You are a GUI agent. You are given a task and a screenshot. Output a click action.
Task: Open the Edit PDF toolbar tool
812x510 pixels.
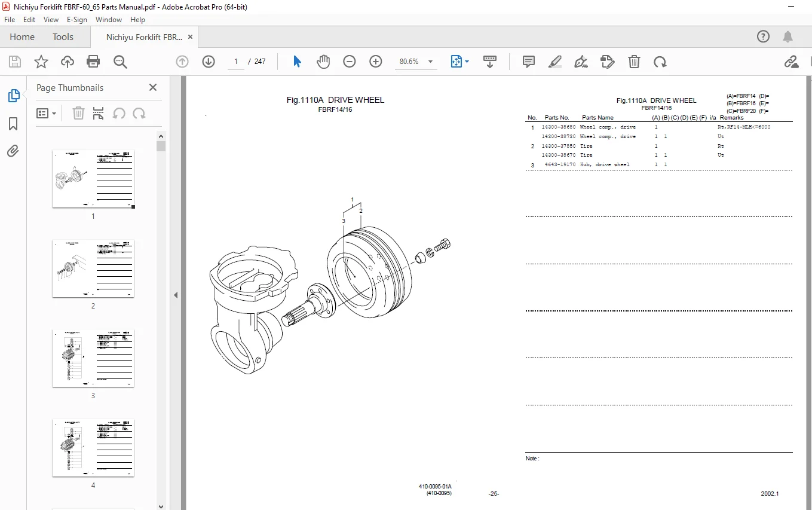[x=608, y=62]
